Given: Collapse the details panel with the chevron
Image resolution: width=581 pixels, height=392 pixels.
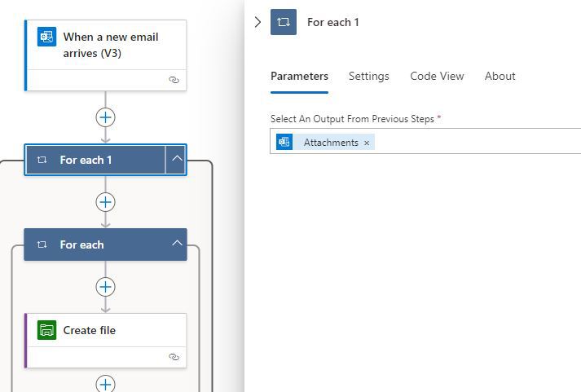Looking at the screenshot, I should click(257, 22).
